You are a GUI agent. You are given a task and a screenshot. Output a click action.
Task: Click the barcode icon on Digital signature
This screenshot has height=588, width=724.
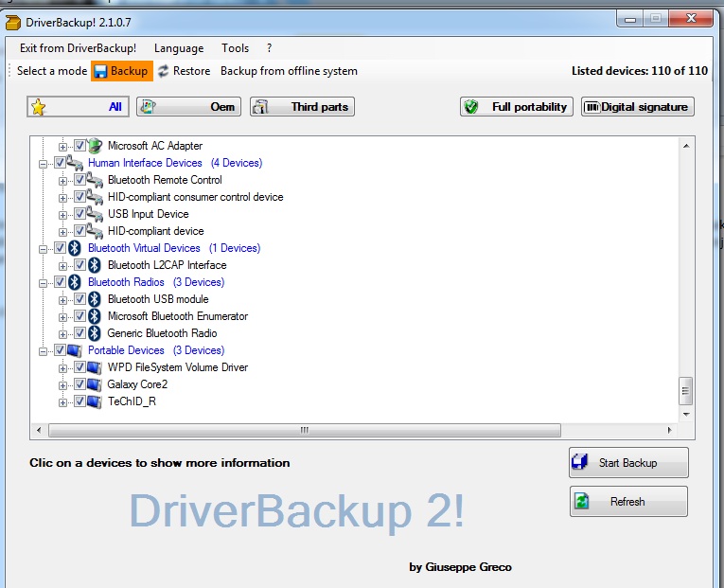point(592,107)
